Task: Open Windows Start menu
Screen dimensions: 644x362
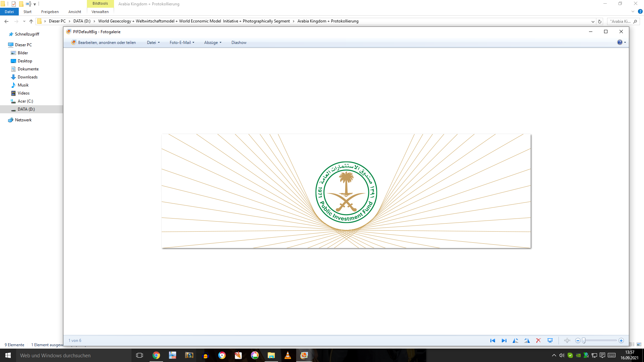Action: (8, 355)
